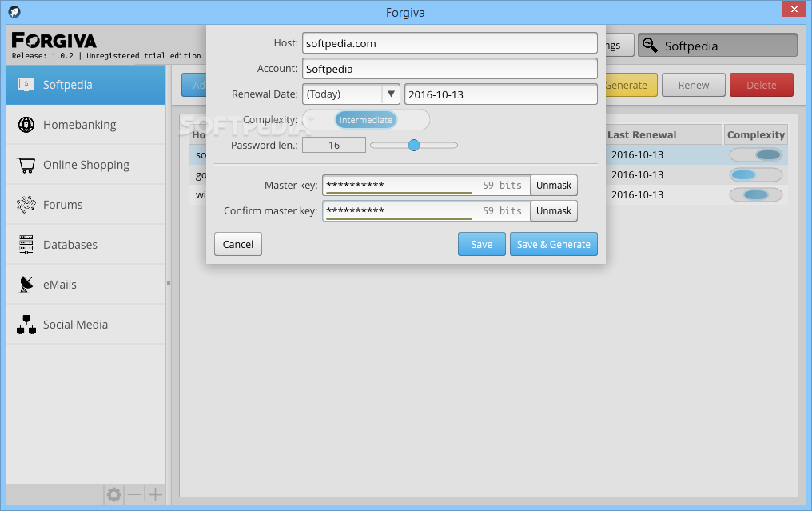812x511 pixels.
Task: Click the Account input field
Action: coord(449,69)
